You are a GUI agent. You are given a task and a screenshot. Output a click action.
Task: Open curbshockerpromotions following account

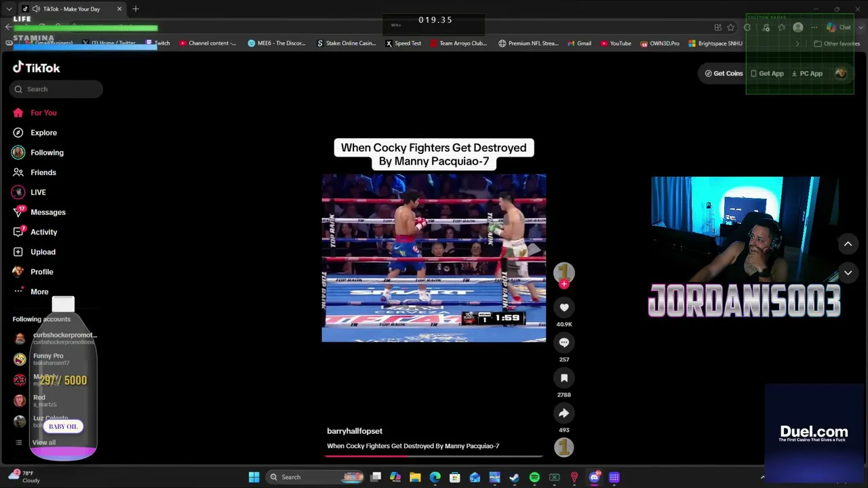[x=55, y=338]
